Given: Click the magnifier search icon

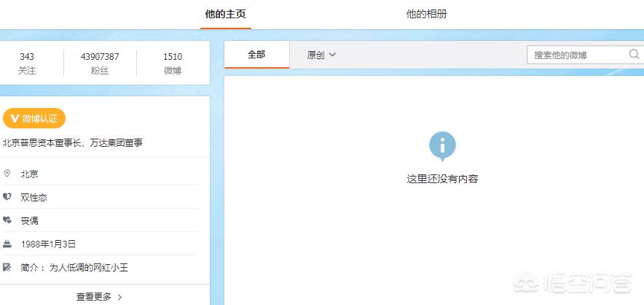Looking at the screenshot, I should (634, 54).
